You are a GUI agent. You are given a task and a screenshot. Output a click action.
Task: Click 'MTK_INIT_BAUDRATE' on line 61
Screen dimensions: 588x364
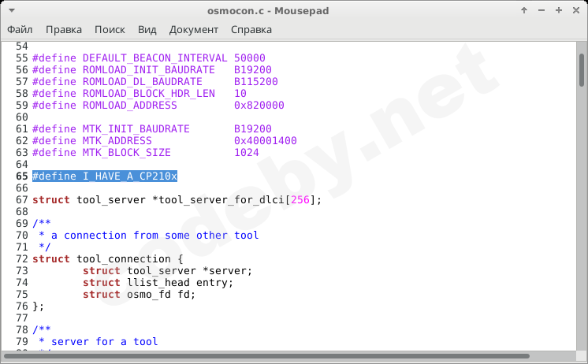pos(136,129)
